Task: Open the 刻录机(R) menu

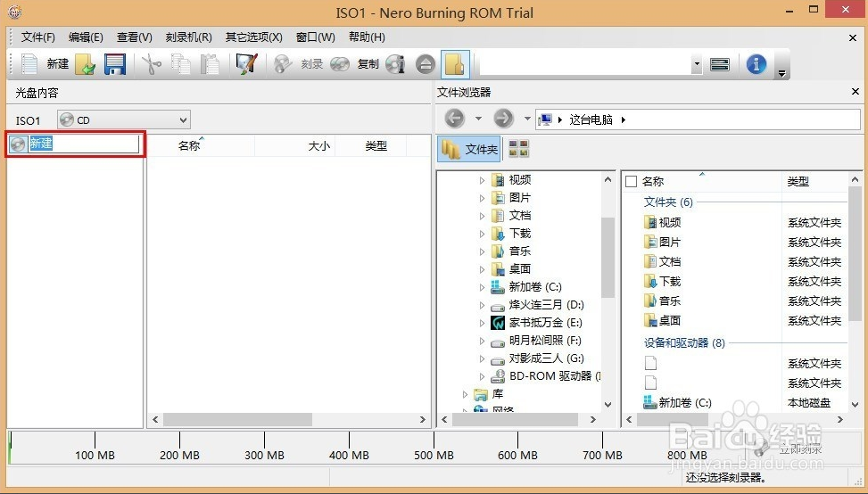Action: [x=189, y=37]
